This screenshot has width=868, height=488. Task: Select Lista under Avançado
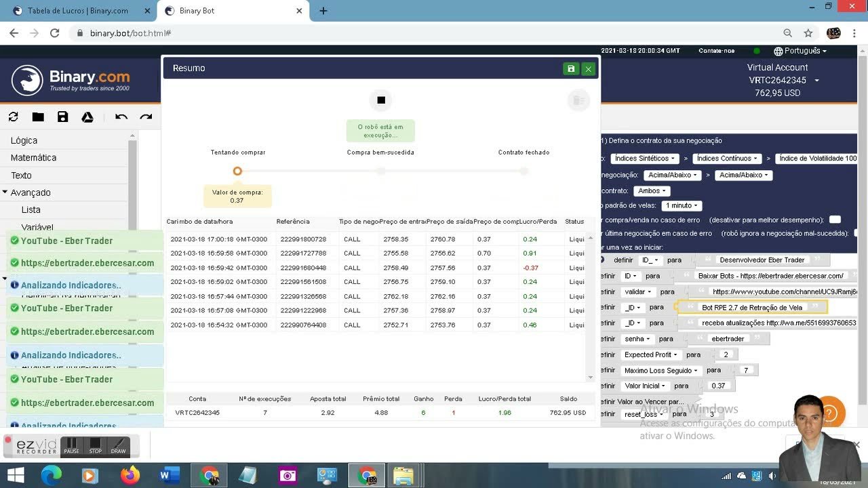(x=31, y=209)
